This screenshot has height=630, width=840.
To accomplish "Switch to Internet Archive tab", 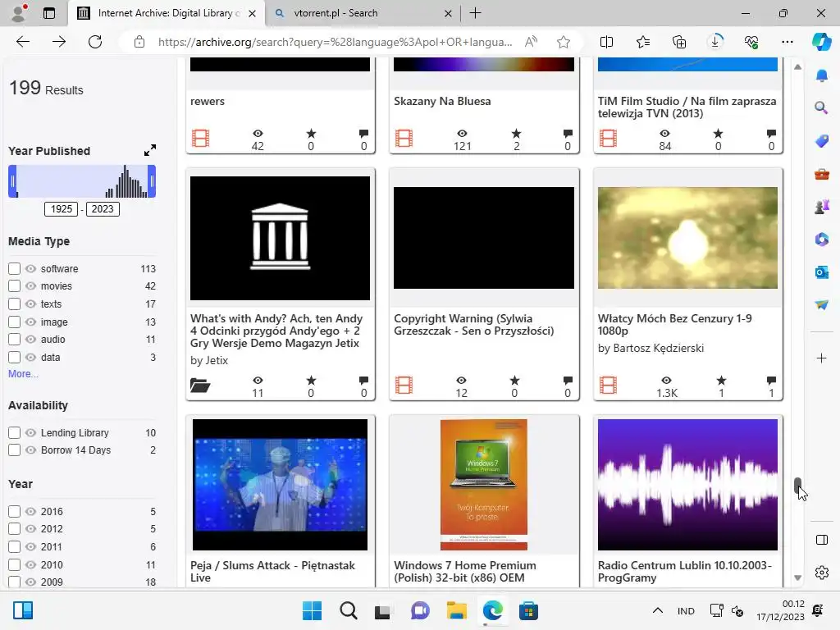I will [166, 13].
